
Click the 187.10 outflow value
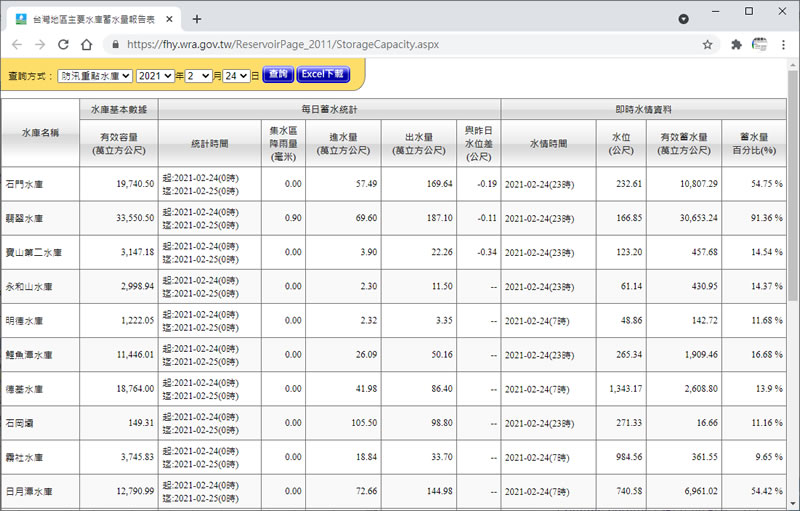pyautogui.click(x=440, y=218)
